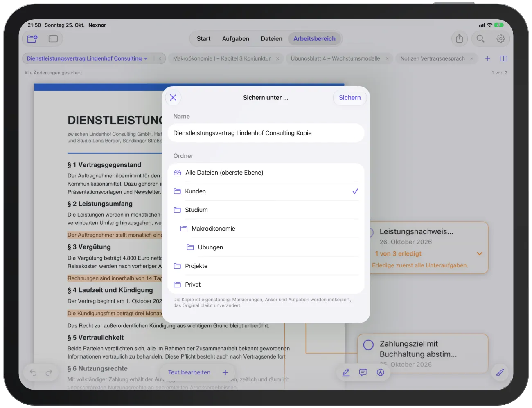Open the new folder icon
The height and width of the screenshot is (408, 532).
coord(32,39)
